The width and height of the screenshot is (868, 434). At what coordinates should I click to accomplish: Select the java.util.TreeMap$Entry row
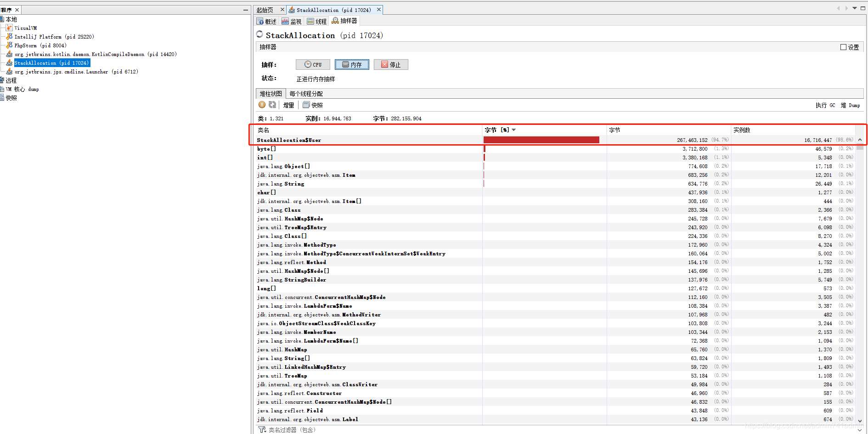(x=555, y=227)
